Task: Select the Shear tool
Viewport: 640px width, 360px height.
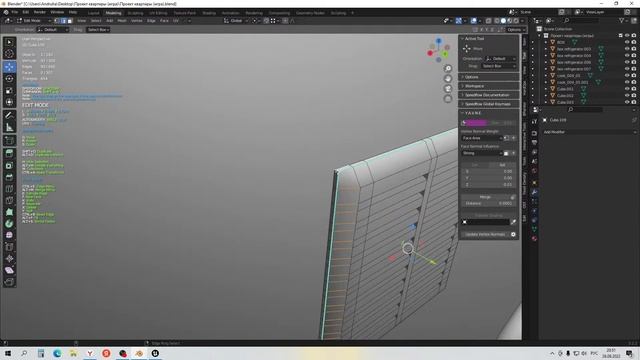Action: pos(9,270)
